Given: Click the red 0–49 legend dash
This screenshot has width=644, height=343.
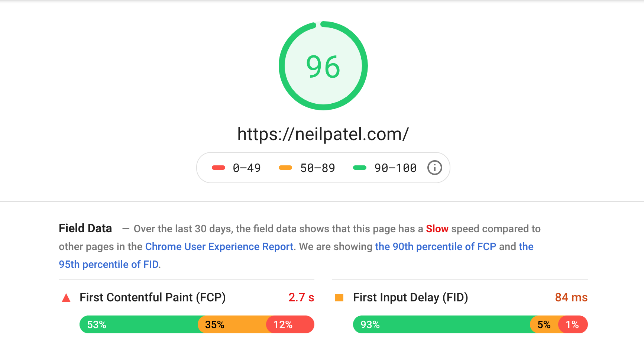Looking at the screenshot, I should click(x=219, y=168).
